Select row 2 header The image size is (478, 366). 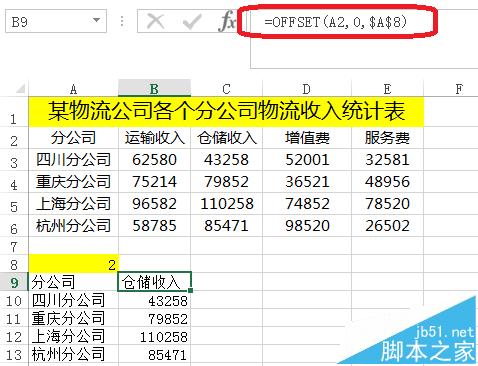[x=14, y=138]
